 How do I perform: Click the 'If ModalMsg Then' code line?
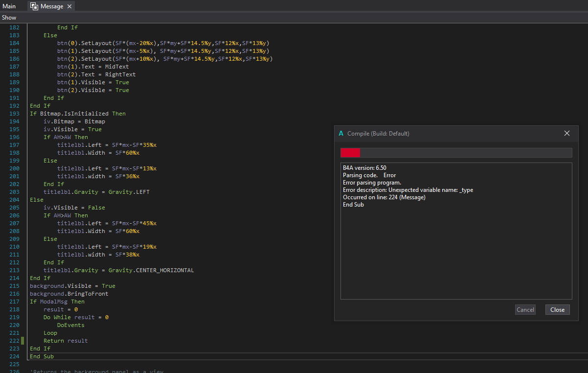pyautogui.click(x=57, y=302)
